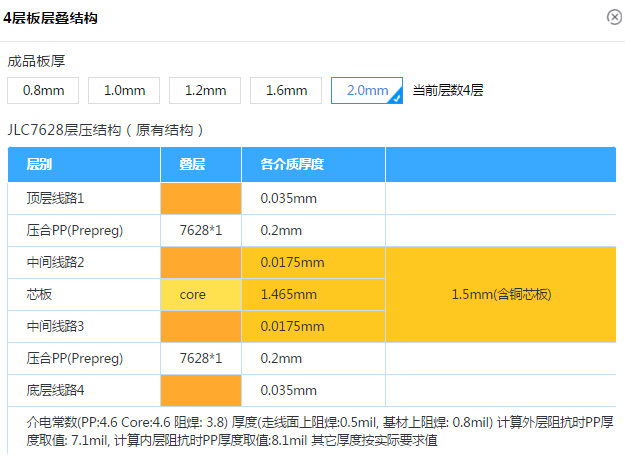Close the 4层板层叠结构 dialog
Image resolution: width=625 pixels, height=467 pixels.
pos(613,18)
